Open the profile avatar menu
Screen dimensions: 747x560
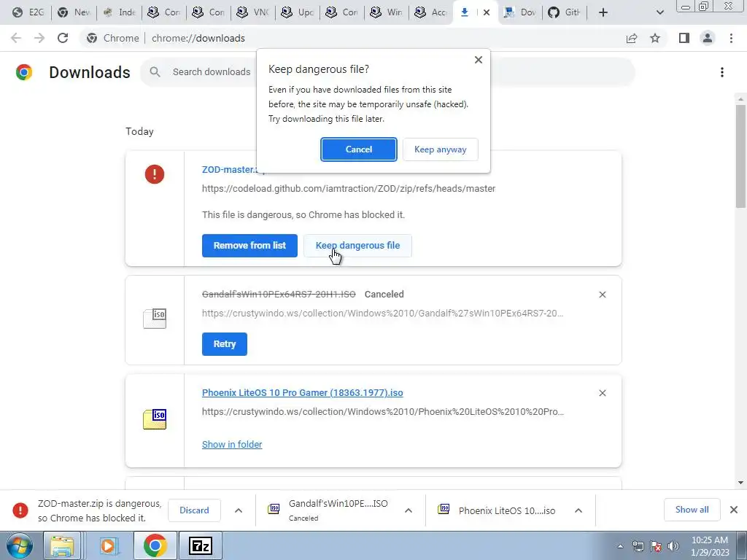click(708, 38)
